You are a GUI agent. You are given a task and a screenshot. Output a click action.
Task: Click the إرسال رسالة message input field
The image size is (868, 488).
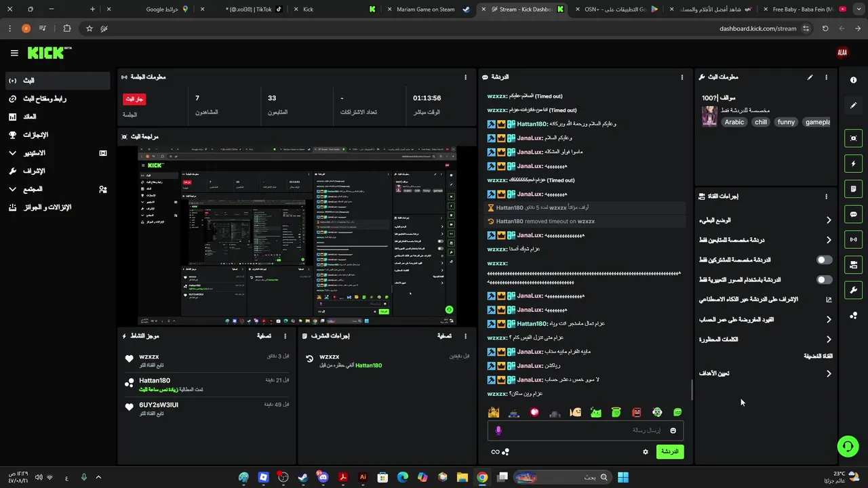coord(585,430)
